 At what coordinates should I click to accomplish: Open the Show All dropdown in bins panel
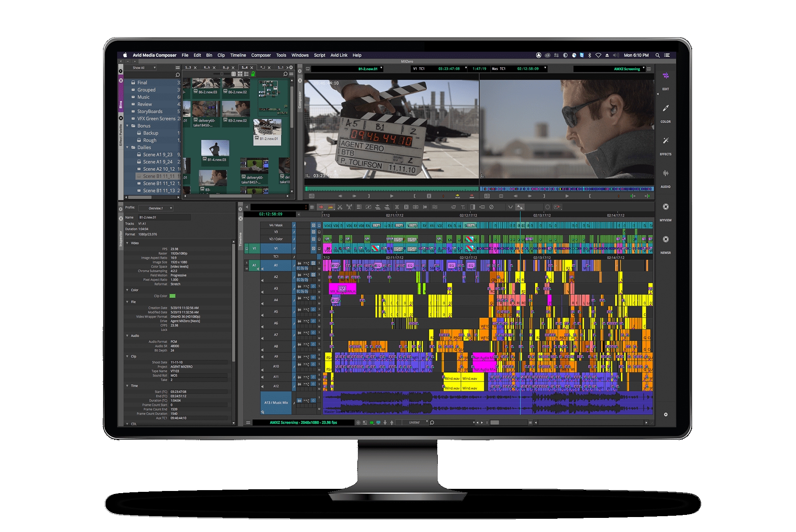tap(144, 68)
